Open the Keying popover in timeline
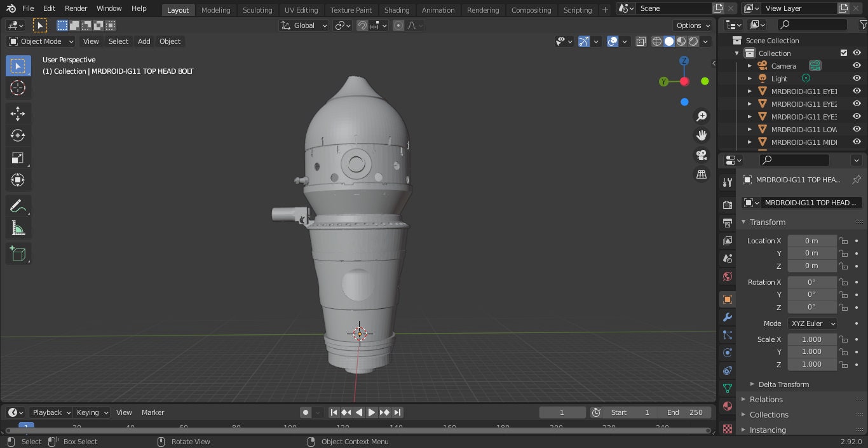This screenshot has width=868, height=448. tap(91, 412)
